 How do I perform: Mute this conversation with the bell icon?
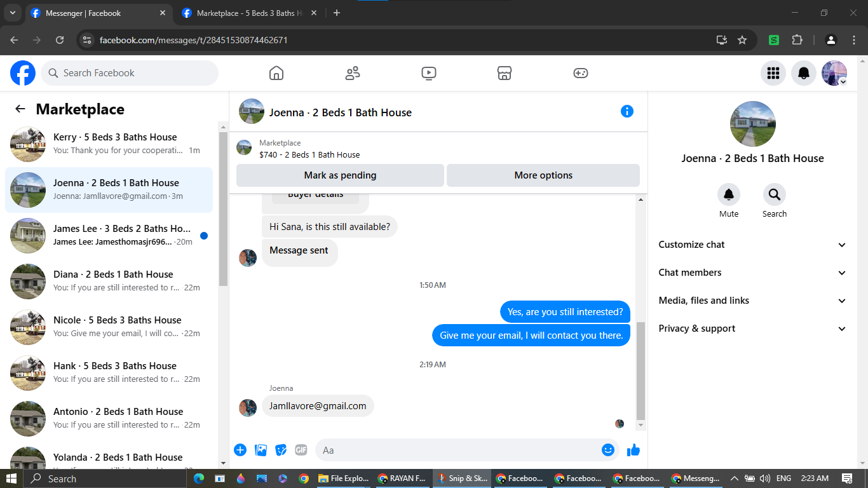(729, 194)
